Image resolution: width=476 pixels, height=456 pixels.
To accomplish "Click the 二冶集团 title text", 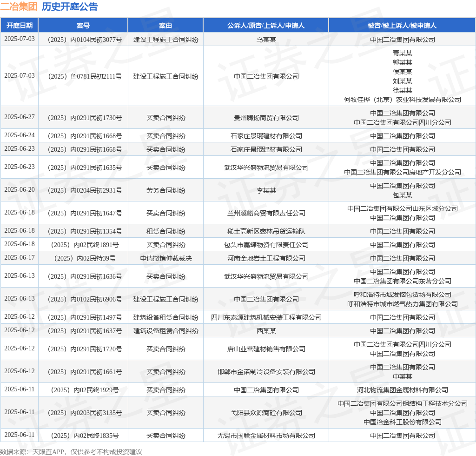I will [19, 7].
